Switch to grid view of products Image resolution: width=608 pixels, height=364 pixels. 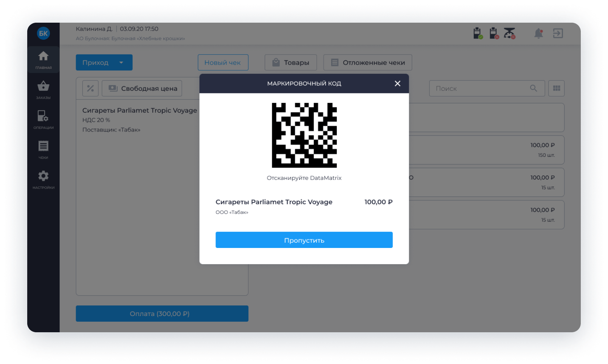click(557, 88)
